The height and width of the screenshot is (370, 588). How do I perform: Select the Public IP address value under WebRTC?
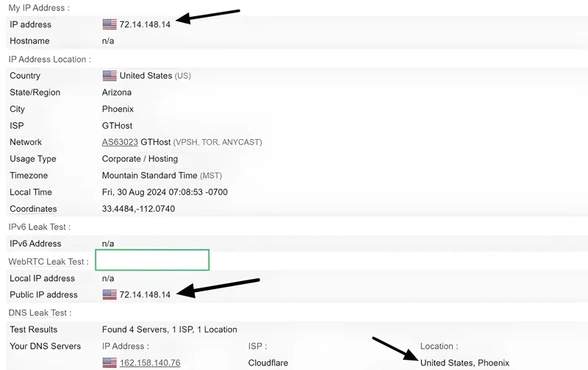coord(145,294)
